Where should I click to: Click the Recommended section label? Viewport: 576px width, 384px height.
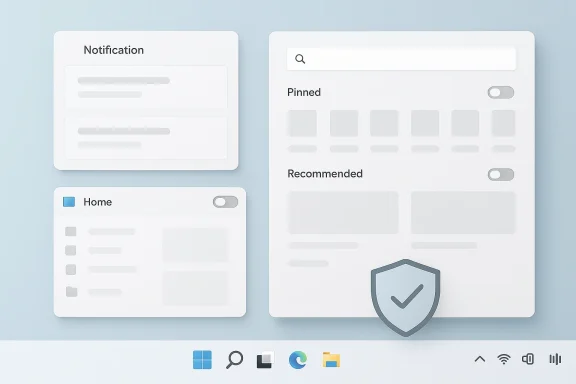coord(325,173)
